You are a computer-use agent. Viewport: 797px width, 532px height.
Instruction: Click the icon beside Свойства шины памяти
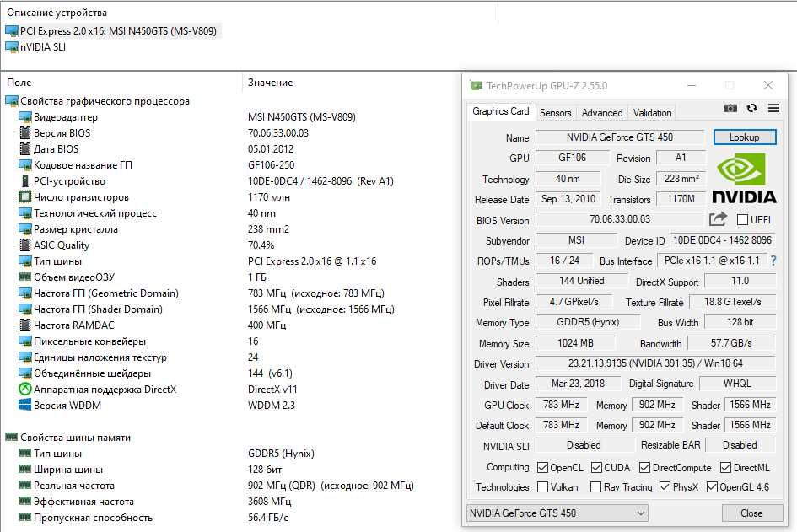tap(12, 437)
